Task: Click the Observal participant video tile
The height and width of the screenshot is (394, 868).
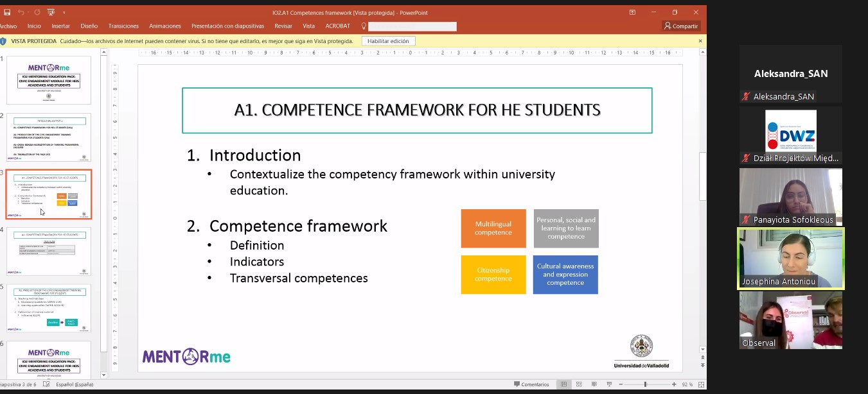Action: pos(791,320)
